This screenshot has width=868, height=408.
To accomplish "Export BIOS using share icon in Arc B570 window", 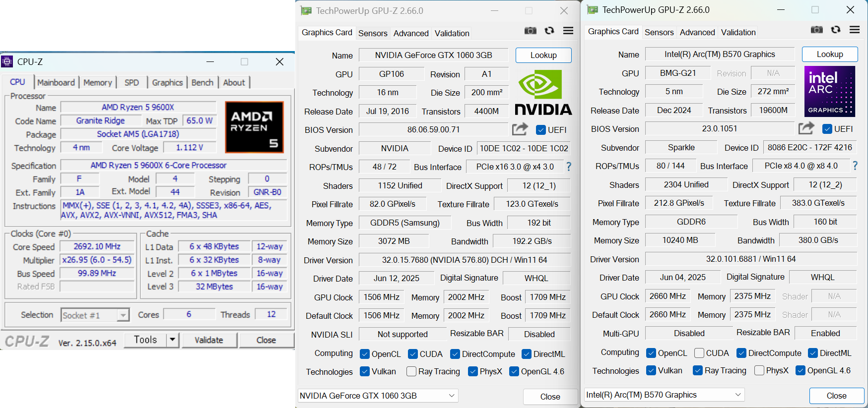I will [806, 128].
